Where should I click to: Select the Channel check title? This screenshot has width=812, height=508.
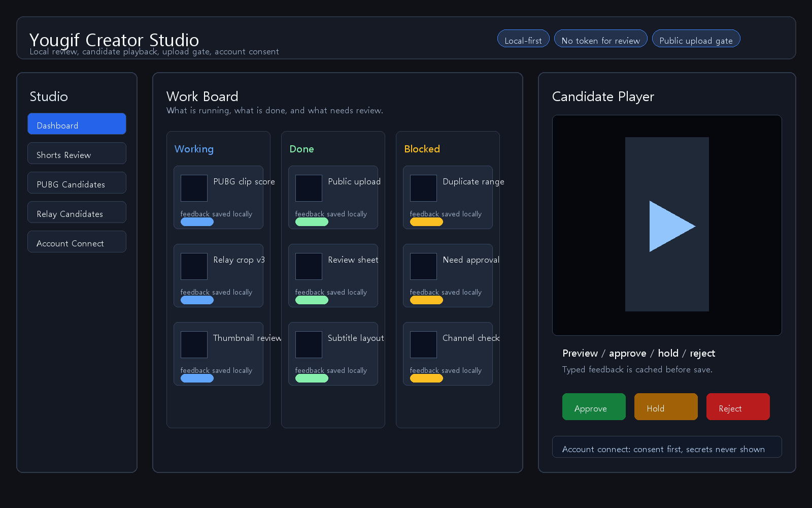pyautogui.click(x=471, y=338)
